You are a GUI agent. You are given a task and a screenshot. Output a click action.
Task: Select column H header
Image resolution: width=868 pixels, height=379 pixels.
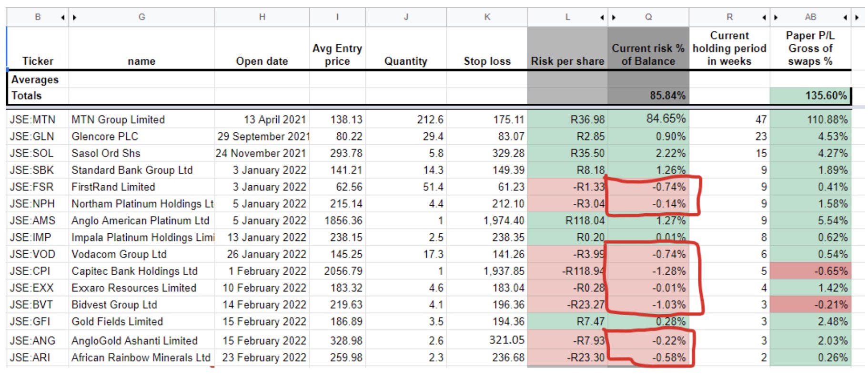coord(262,17)
